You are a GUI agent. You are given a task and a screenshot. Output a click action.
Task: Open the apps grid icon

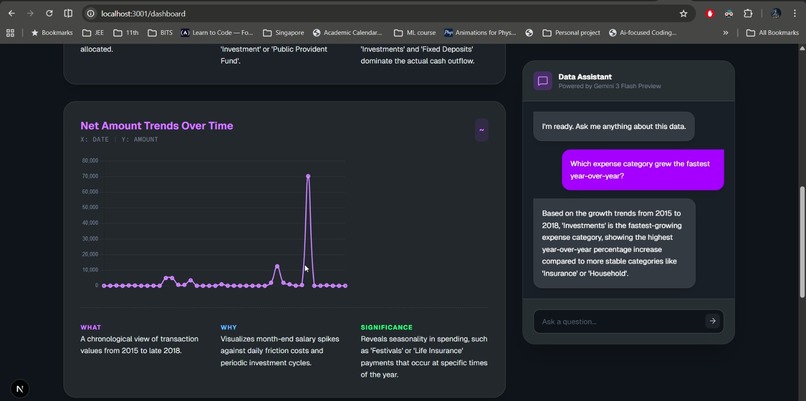click(x=10, y=33)
